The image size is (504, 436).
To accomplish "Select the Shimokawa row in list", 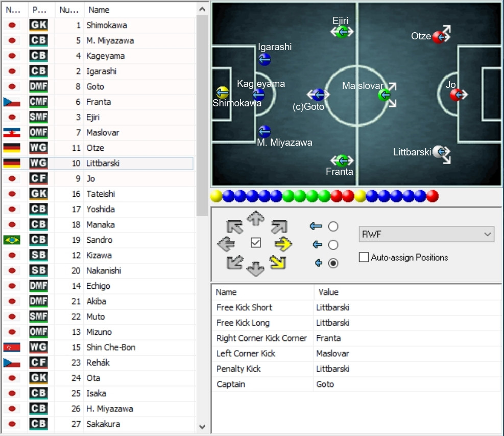I will pos(98,25).
